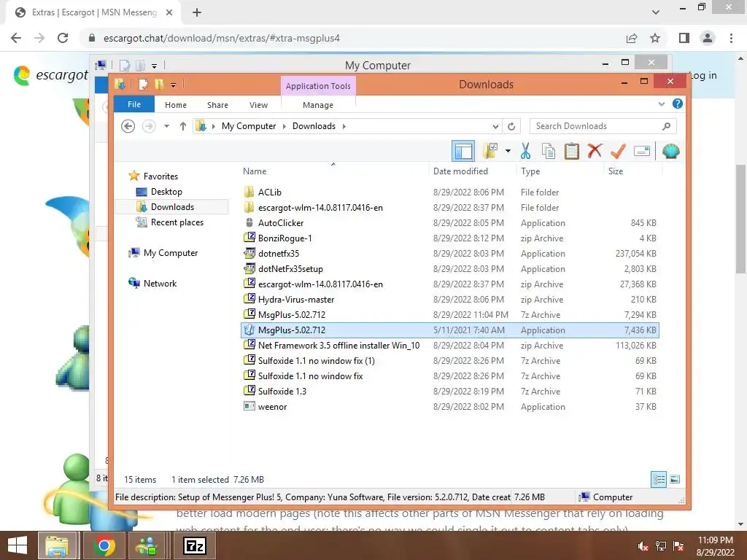Image resolution: width=747 pixels, height=560 pixels.
Task: Toggle the preview pane layout icon
Action: point(463,151)
